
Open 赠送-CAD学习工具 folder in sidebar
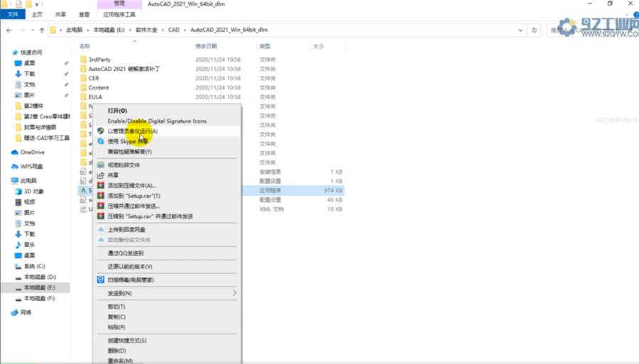coord(46,138)
